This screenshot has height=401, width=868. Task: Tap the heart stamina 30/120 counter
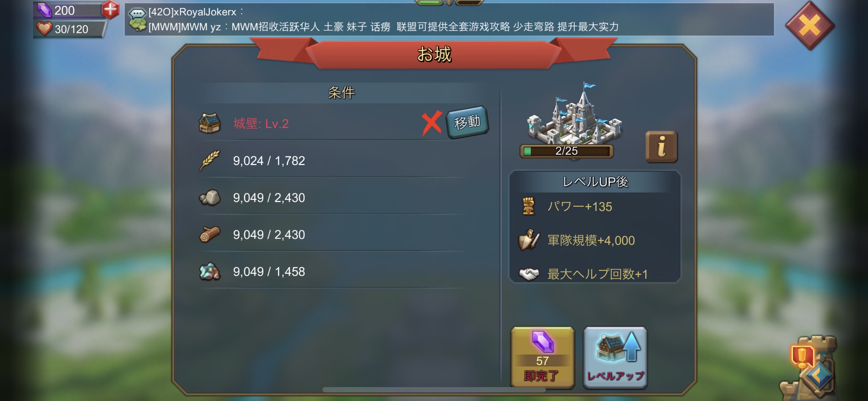point(70,29)
